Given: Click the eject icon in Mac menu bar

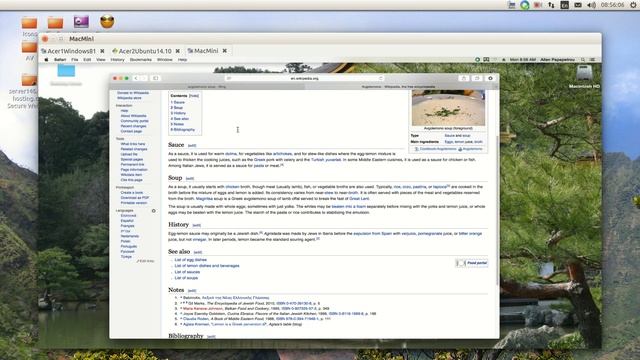Looking at the screenshot, I should tap(504, 60).
